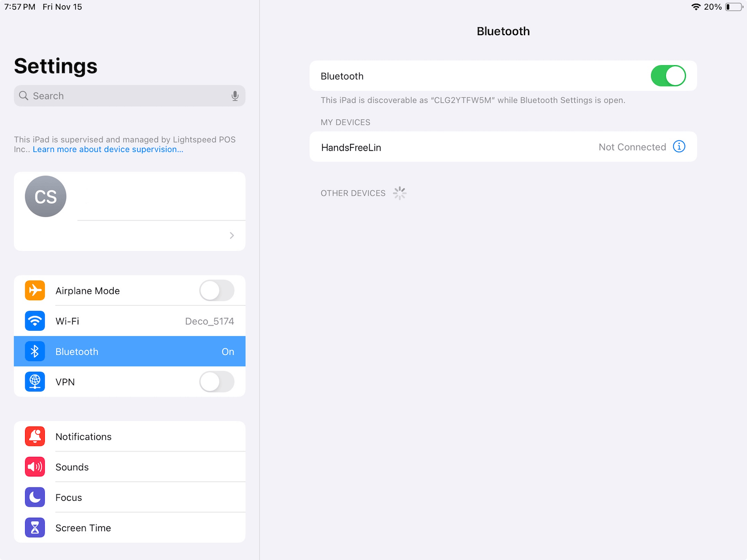Viewport: 747px width, 560px height.
Task: Tap the Wi-Fi icon in sidebar
Action: (x=35, y=321)
